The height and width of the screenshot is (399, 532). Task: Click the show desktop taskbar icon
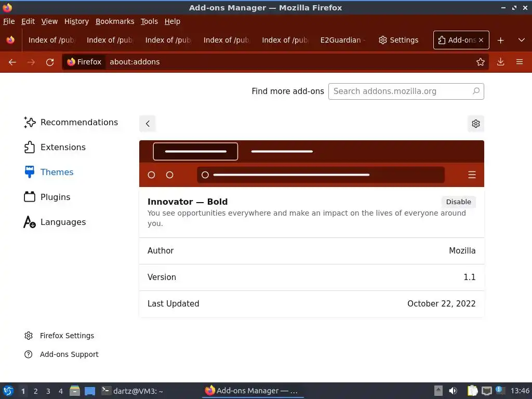pyautogui.click(x=90, y=391)
